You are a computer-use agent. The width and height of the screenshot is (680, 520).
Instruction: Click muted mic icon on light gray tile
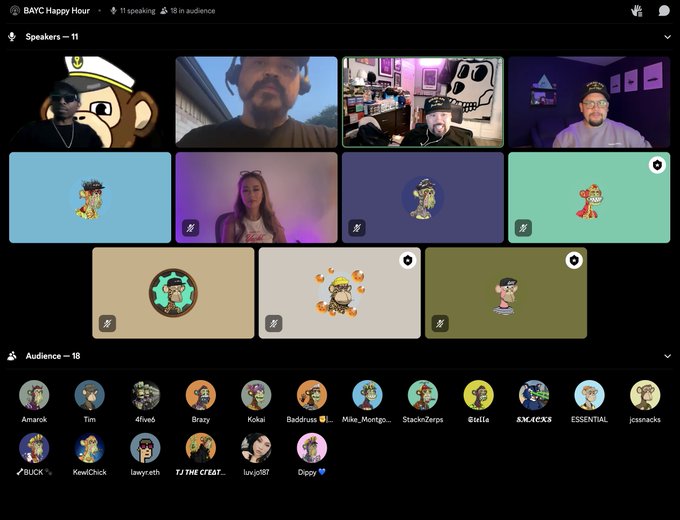(274, 323)
